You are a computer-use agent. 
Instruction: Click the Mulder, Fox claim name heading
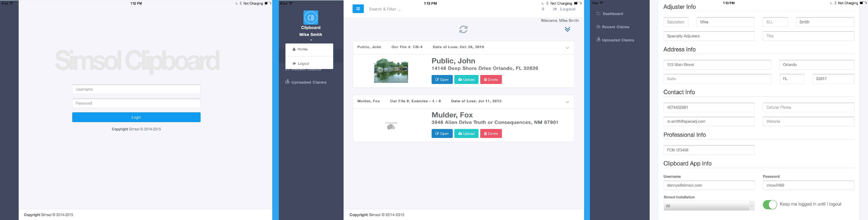tap(452, 115)
